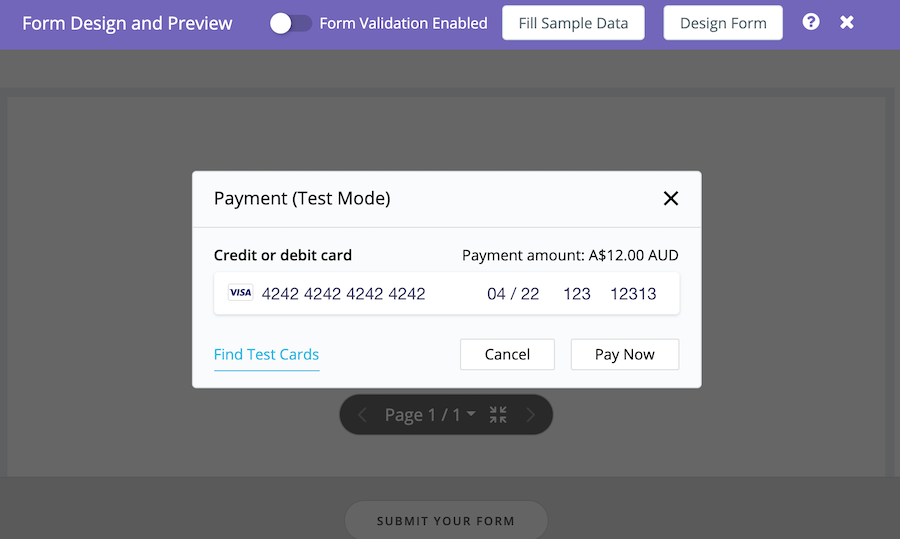Open the Find Test Cards link
This screenshot has width=900, height=539.
pyautogui.click(x=266, y=354)
